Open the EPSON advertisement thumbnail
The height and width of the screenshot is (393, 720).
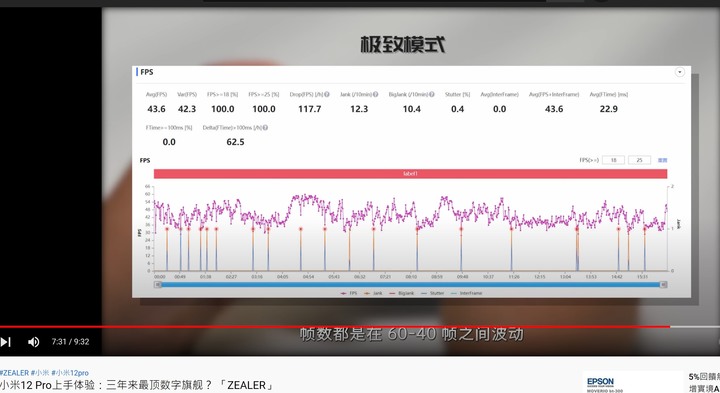[x=633, y=382]
